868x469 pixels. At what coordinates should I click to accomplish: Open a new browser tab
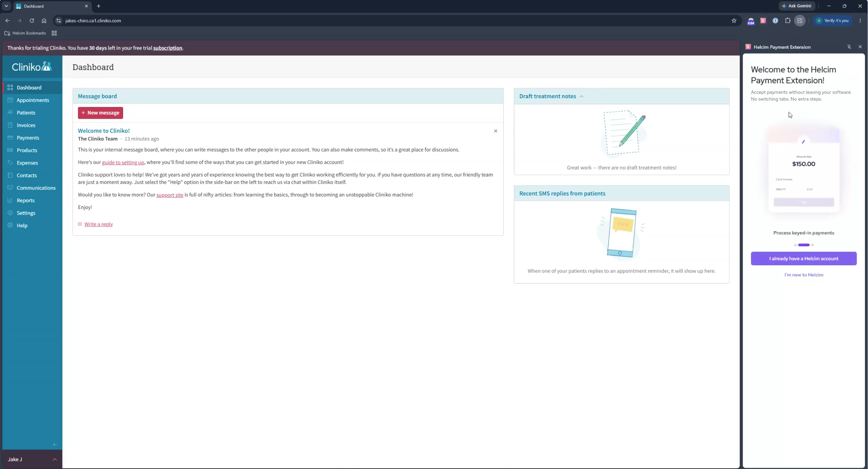coord(99,6)
